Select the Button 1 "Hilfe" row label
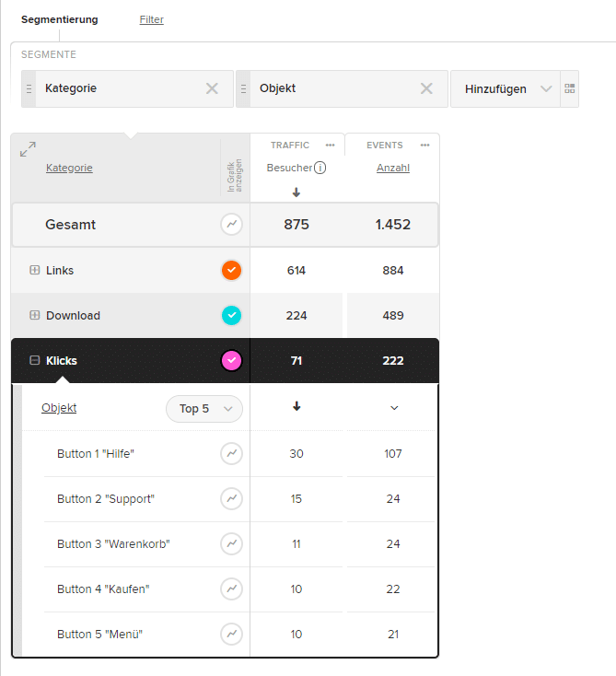This screenshot has height=676, width=616. [96, 453]
